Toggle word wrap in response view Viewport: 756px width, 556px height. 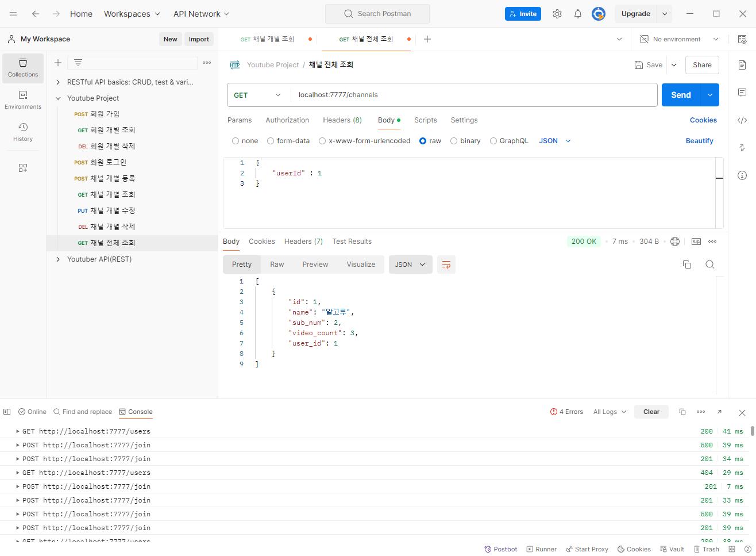click(x=446, y=264)
